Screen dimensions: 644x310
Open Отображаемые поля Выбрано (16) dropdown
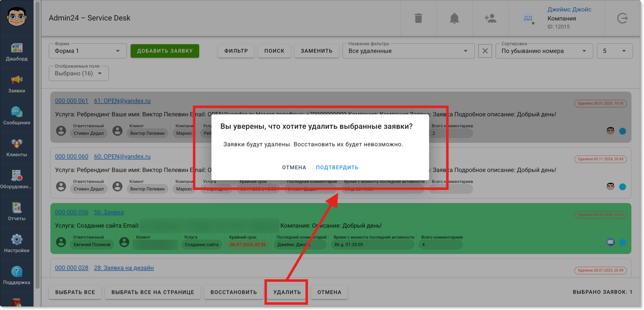79,73
